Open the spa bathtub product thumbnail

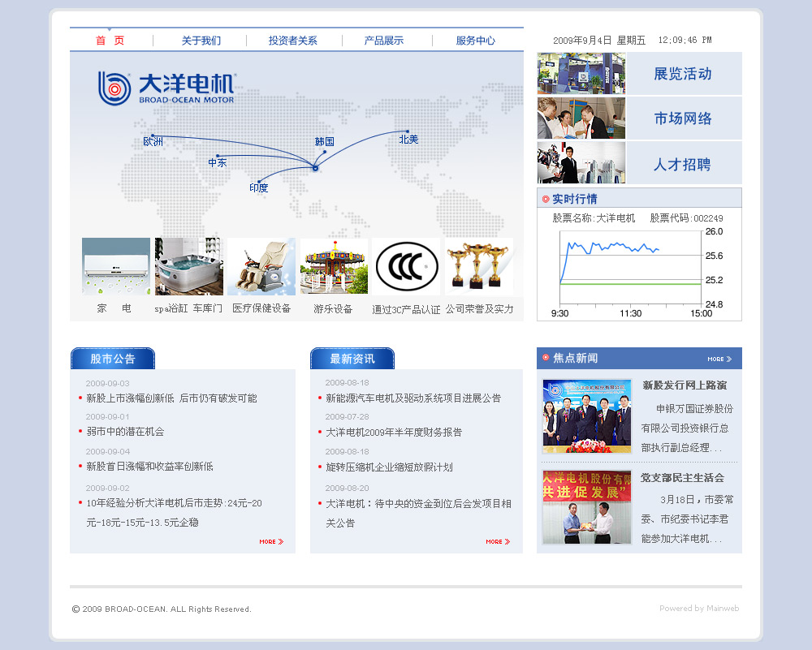tap(189, 266)
